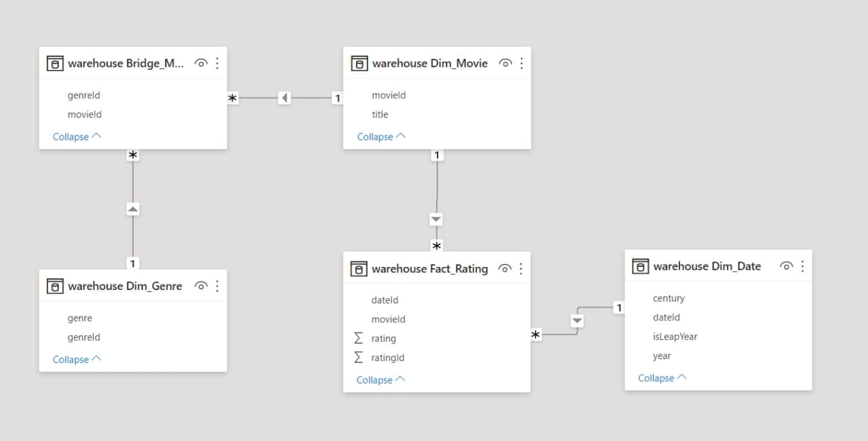This screenshot has width=868, height=441.
Task: Click sigma icon next to rating field
Action: (358, 338)
